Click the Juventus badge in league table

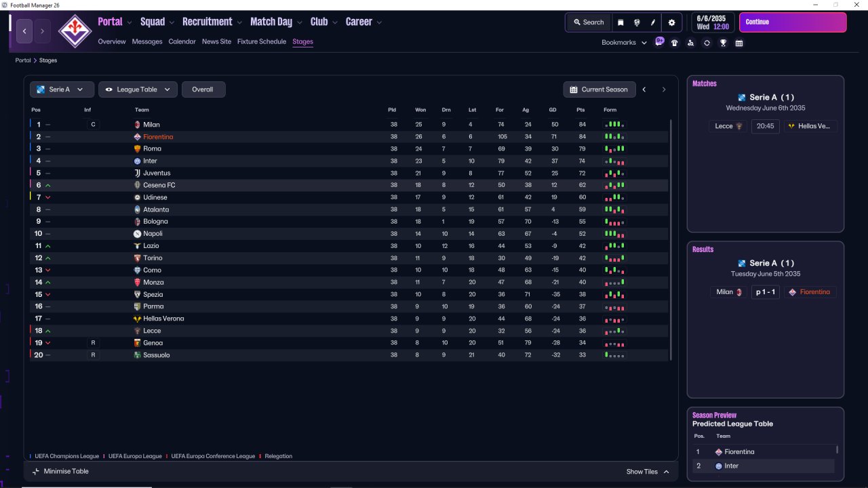[137, 173]
